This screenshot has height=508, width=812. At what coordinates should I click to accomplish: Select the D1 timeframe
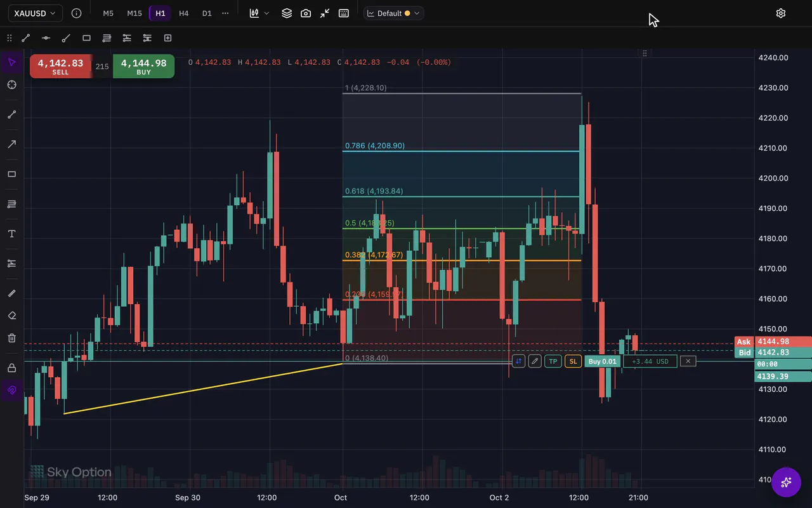(207, 13)
